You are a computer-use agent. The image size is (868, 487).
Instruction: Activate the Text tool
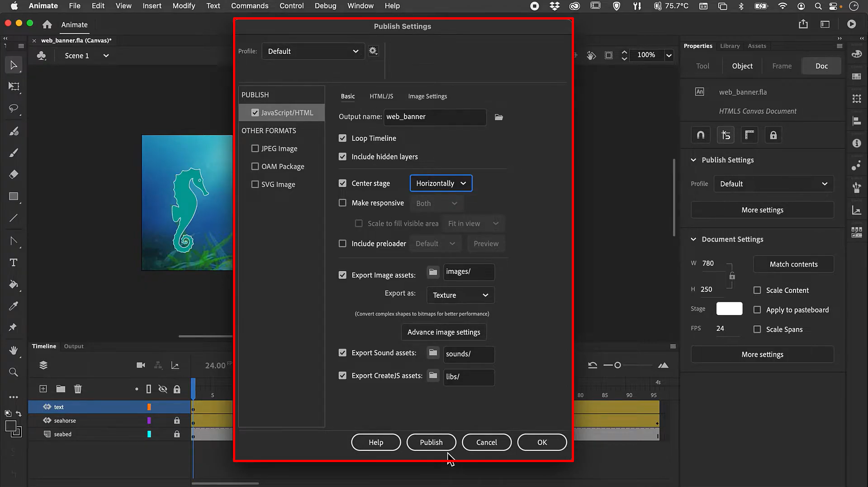pos(14,262)
